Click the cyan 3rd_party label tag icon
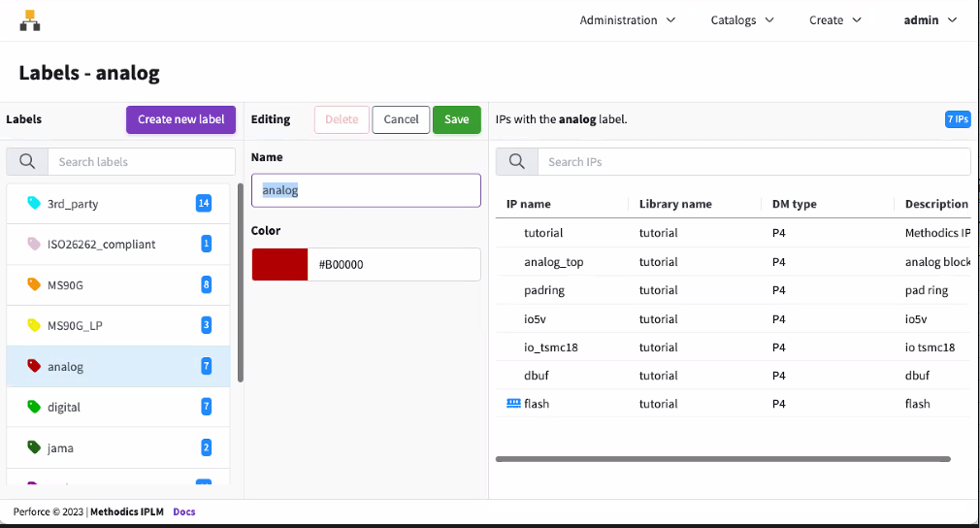Image resolution: width=980 pixels, height=528 pixels. 34,204
